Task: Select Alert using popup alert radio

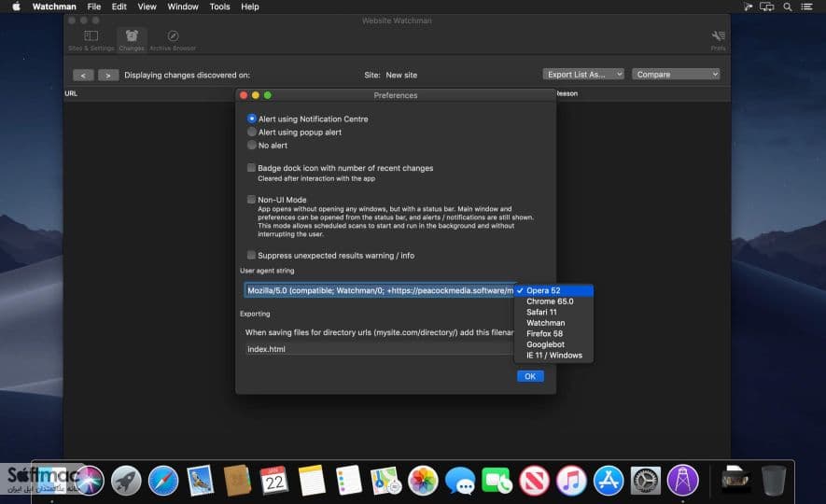Action: point(252,132)
